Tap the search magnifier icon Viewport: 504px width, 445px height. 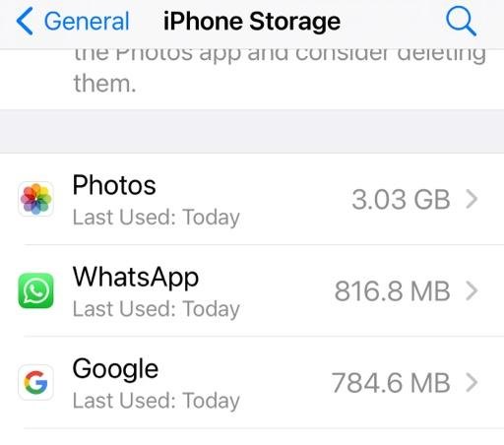[x=461, y=22]
